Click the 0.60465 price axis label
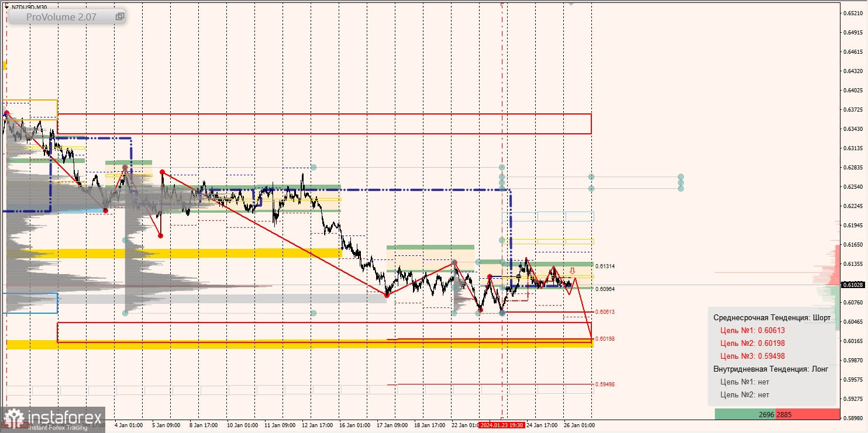This screenshot has height=433, width=868. pos(852,322)
